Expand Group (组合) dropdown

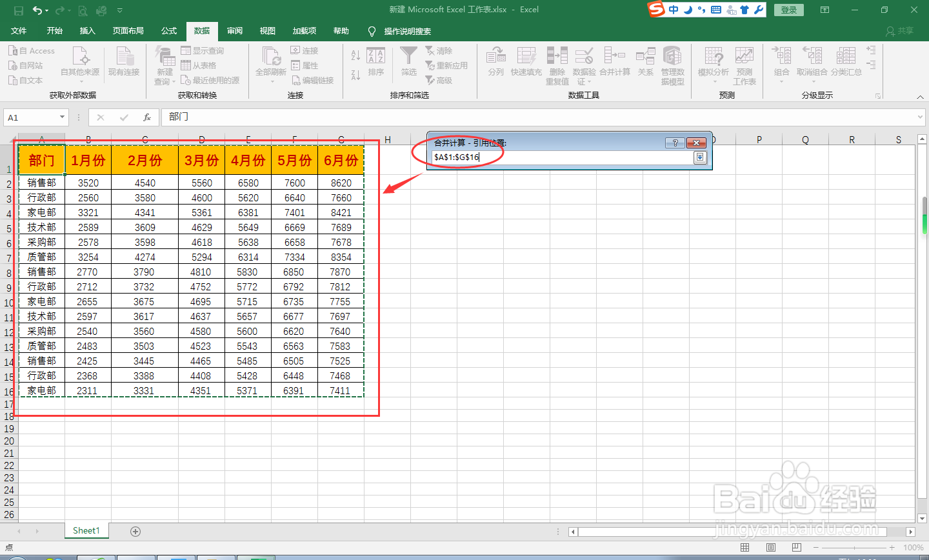pos(781,81)
